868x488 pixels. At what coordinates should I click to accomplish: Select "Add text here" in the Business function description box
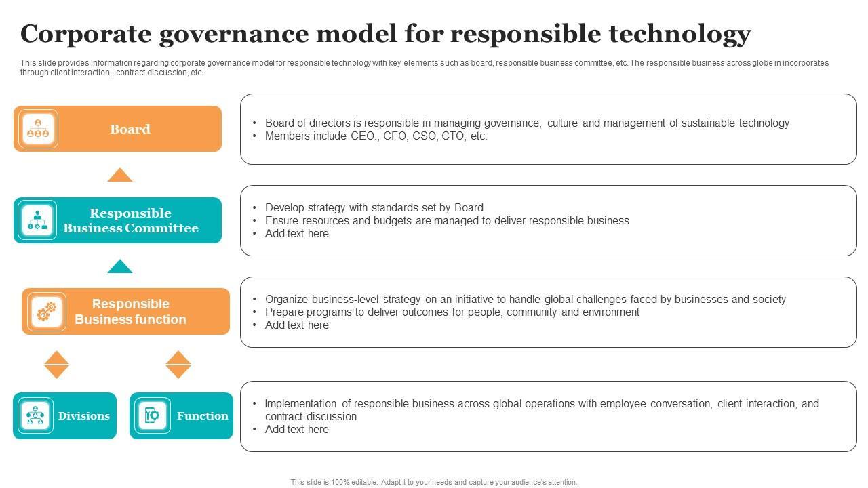(297, 325)
